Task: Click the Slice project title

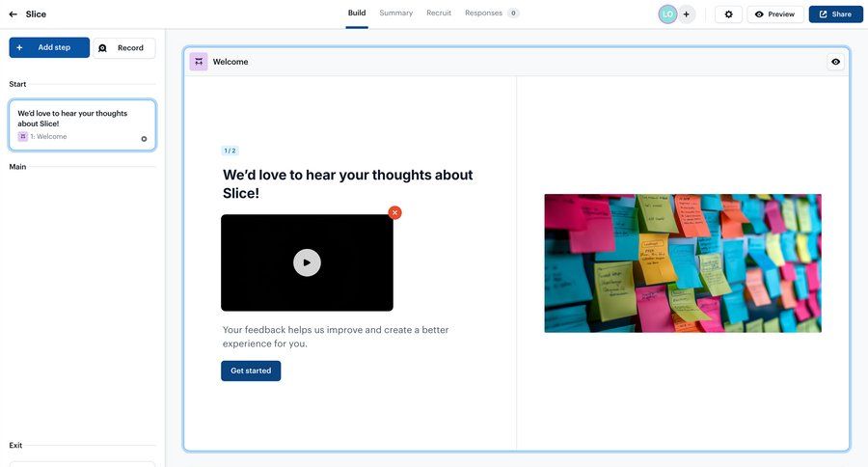Action: [36, 14]
